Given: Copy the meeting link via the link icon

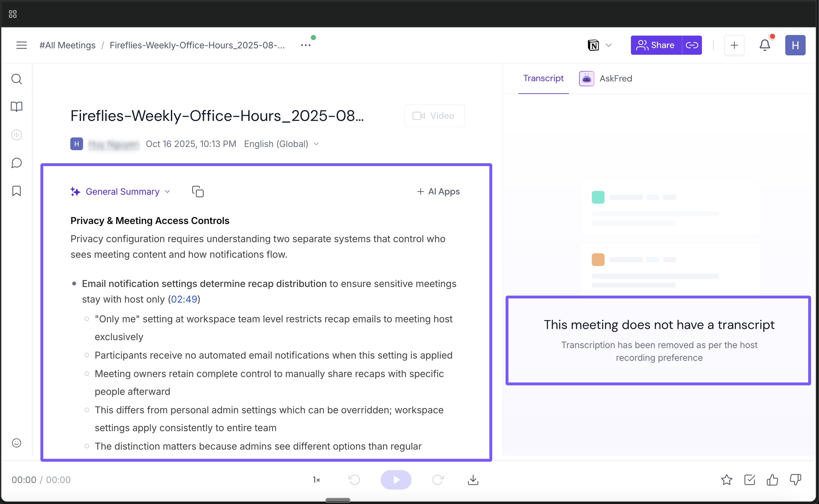Looking at the screenshot, I should coord(692,45).
